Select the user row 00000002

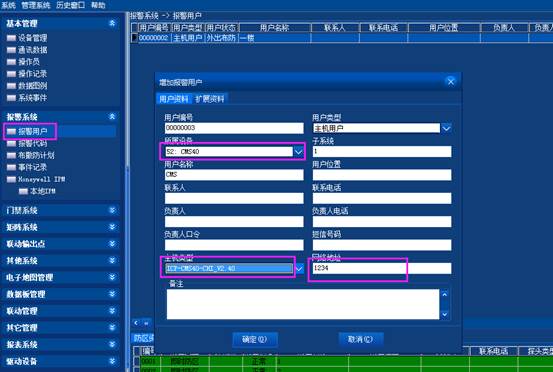342,38
